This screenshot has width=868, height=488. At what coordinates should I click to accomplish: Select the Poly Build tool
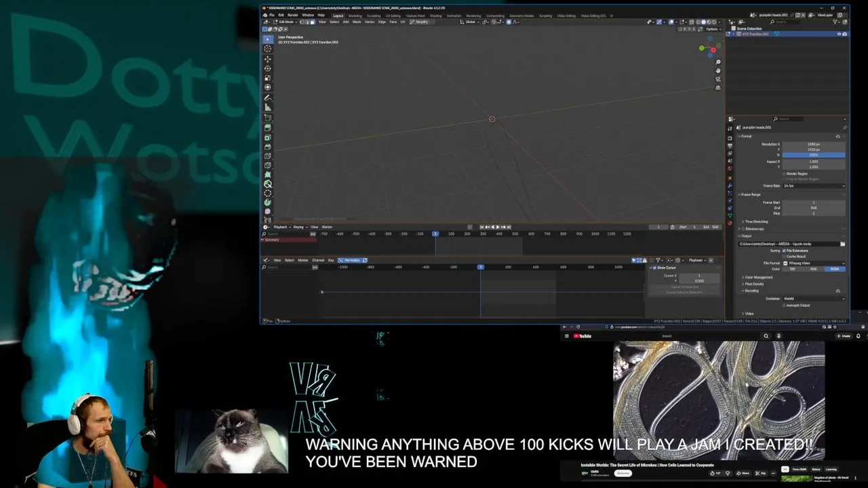pyautogui.click(x=268, y=174)
